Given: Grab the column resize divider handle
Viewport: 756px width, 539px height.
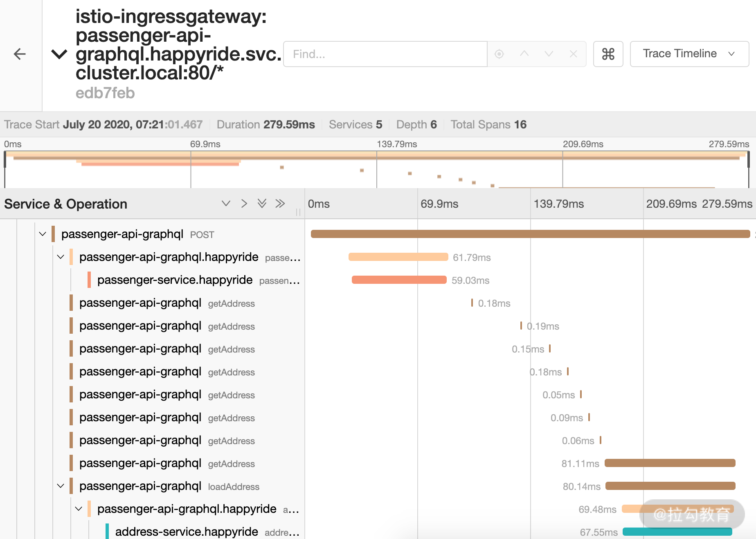Looking at the screenshot, I should [298, 212].
